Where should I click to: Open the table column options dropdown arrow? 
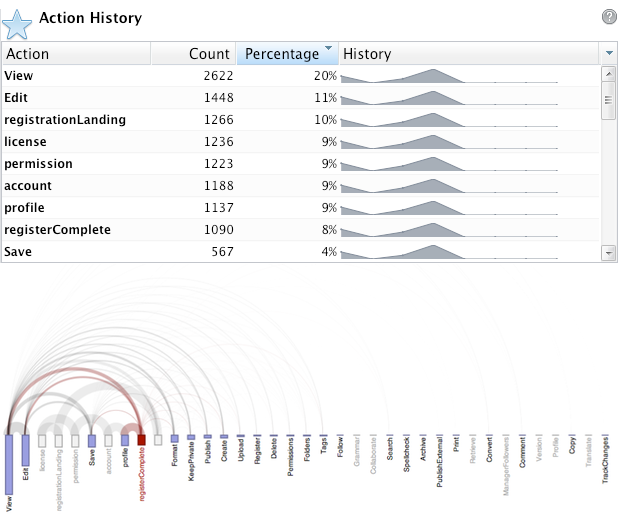[x=609, y=53]
